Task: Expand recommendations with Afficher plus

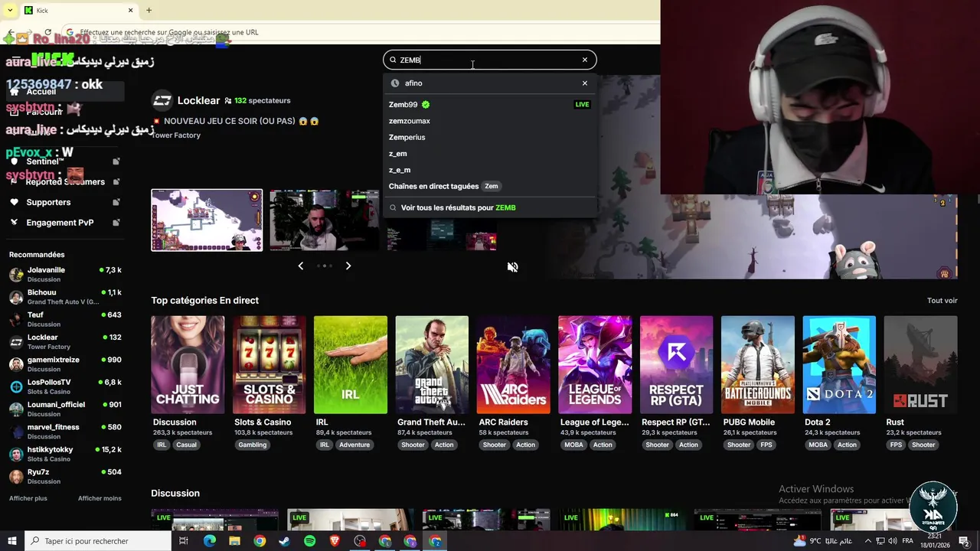Action: (28, 498)
